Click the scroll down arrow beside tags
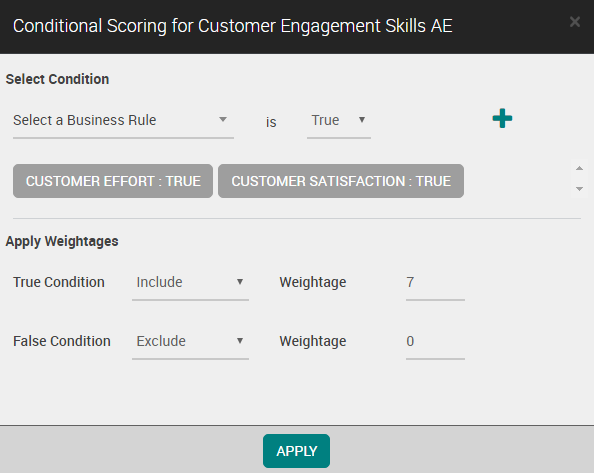 tap(579, 189)
